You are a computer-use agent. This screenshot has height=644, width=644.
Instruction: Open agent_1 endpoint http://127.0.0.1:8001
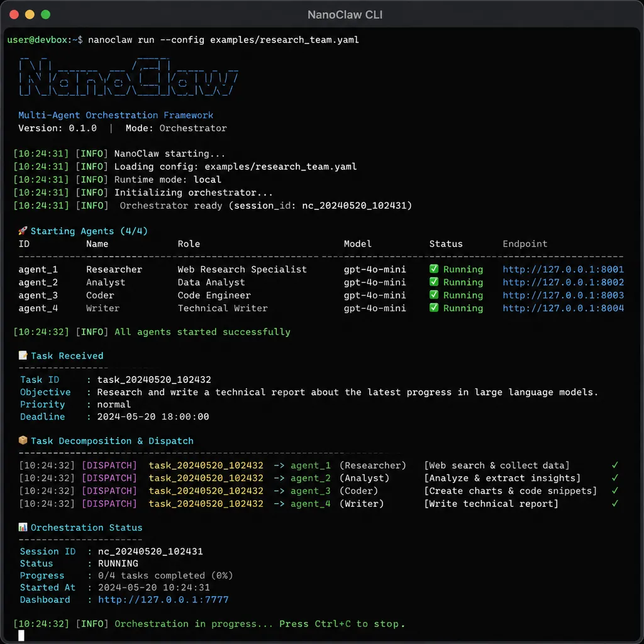pyautogui.click(x=563, y=269)
